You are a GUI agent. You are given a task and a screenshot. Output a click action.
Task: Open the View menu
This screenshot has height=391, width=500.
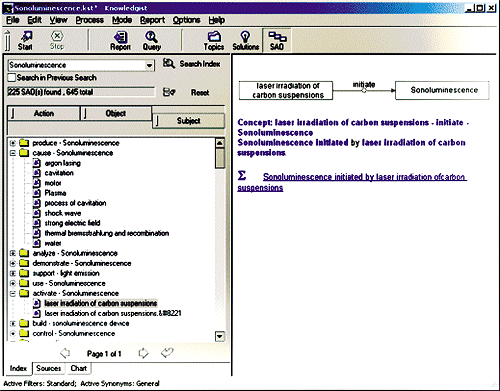(58, 20)
